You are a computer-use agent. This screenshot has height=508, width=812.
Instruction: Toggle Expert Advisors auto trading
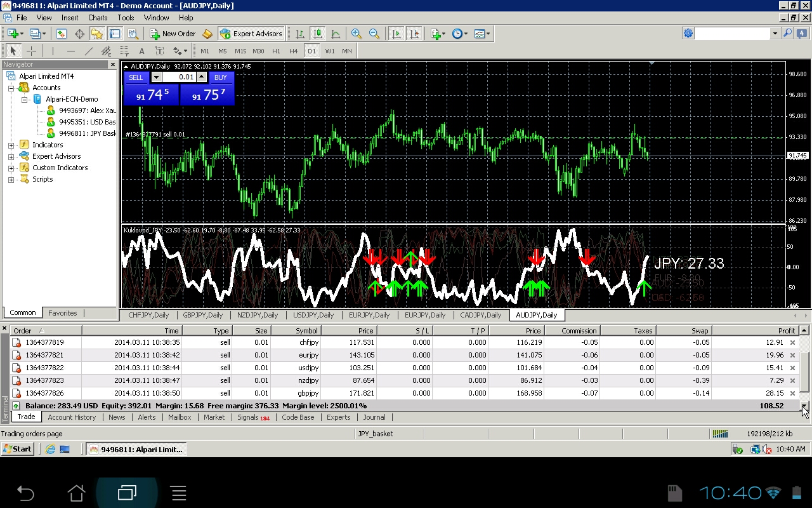coord(251,34)
